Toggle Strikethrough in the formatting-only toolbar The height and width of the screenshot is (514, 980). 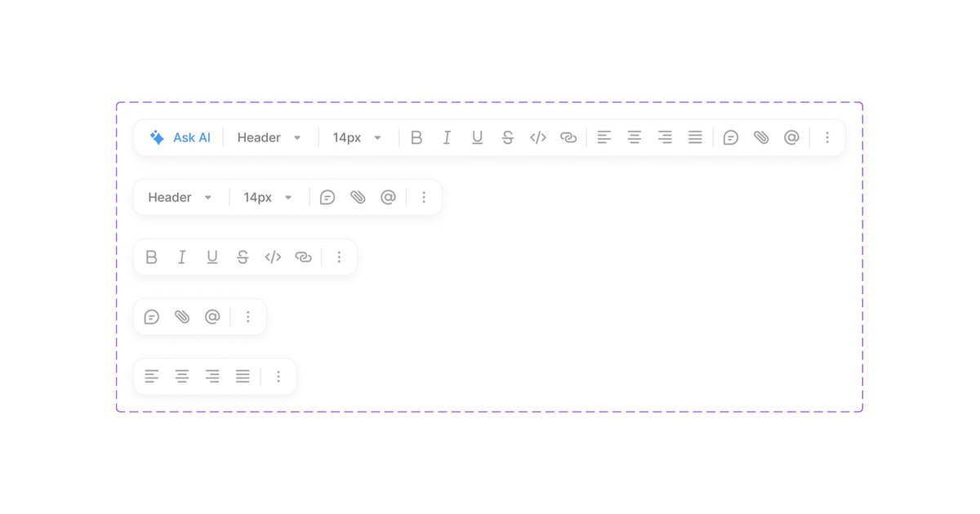[243, 257]
